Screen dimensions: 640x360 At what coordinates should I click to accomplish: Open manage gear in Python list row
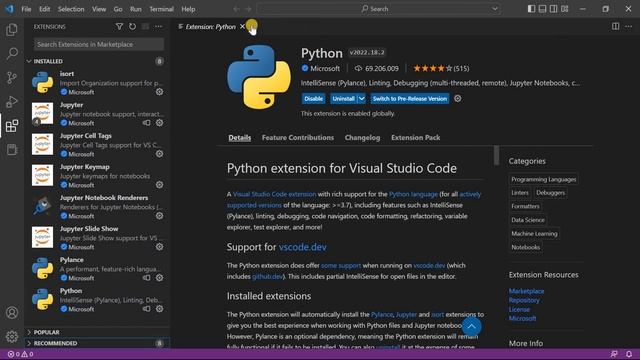click(x=160, y=309)
